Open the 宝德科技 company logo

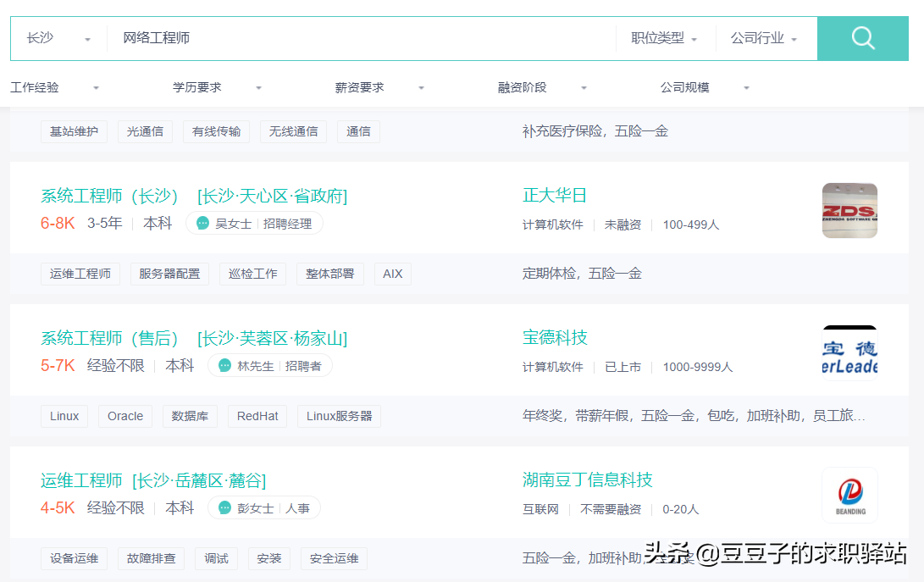click(849, 353)
